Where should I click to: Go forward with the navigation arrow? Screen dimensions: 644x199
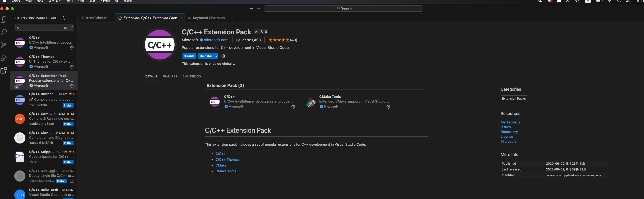258,8
